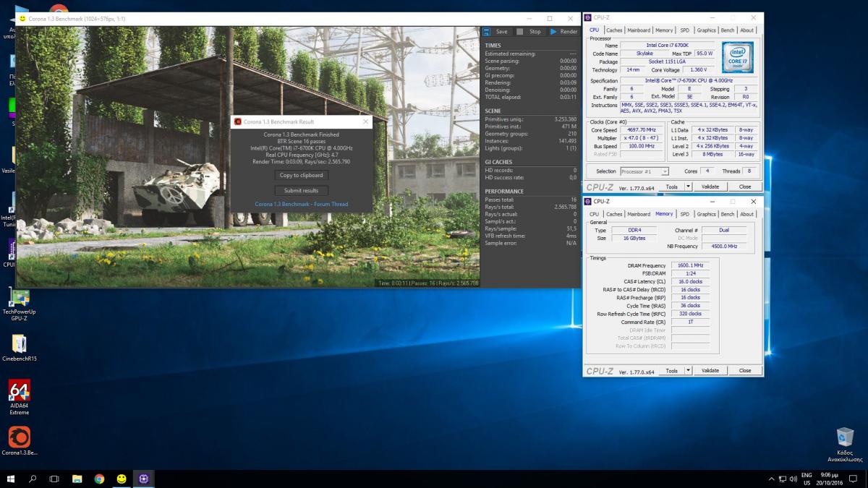This screenshot has height=488, width=868.
Task: Open Tools dropdown arrow in bottom CPU-Z window
Action: 688,370
